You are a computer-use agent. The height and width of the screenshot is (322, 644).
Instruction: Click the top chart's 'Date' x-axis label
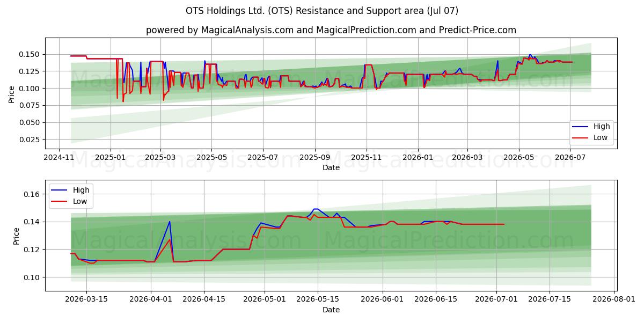pyautogui.click(x=331, y=167)
